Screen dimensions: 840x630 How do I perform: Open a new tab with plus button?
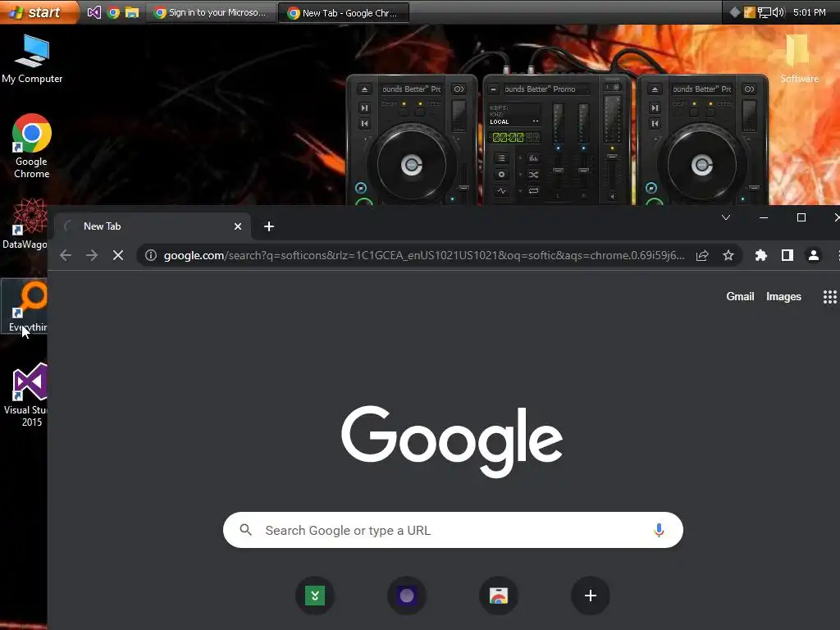(x=269, y=226)
